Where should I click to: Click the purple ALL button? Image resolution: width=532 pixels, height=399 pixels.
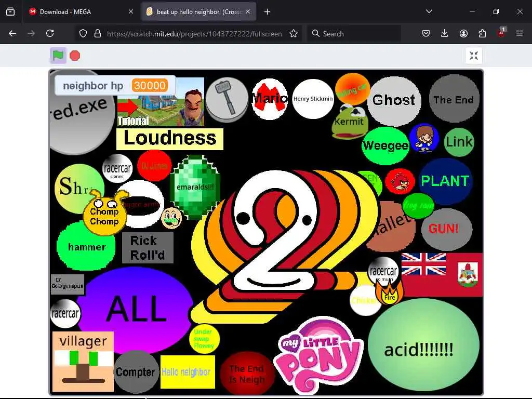point(136,309)
